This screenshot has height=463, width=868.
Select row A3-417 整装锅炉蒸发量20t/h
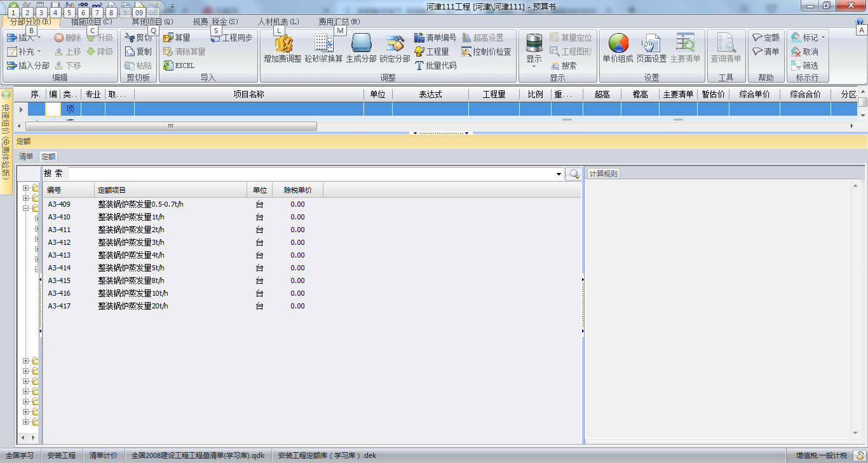pyautogui.click(x=311, y=306)
